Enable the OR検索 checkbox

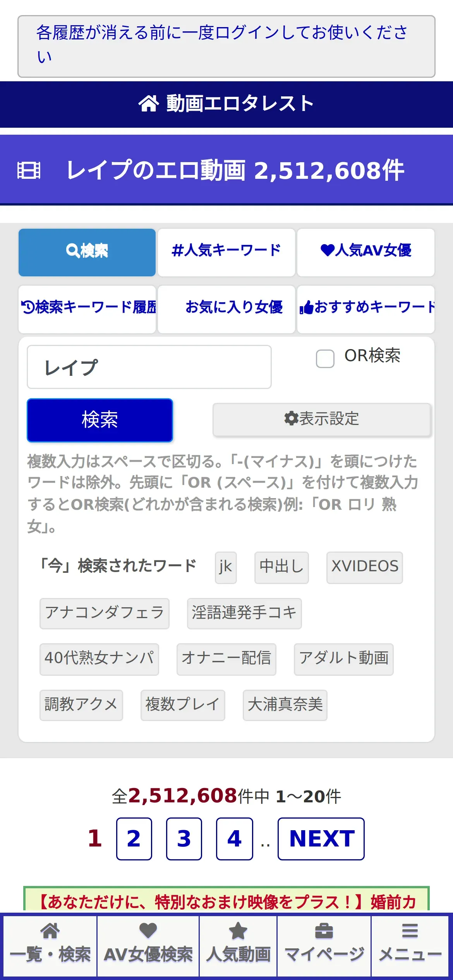325,359
